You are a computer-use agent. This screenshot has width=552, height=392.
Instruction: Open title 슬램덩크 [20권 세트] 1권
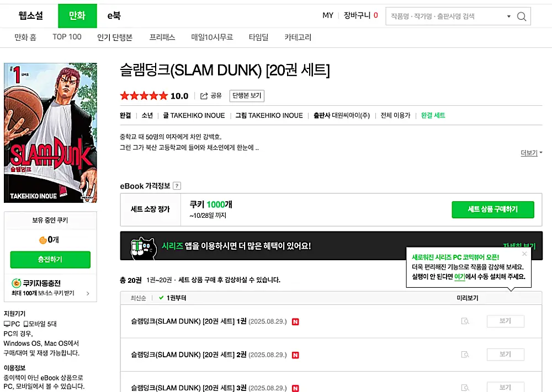[189, 321]
